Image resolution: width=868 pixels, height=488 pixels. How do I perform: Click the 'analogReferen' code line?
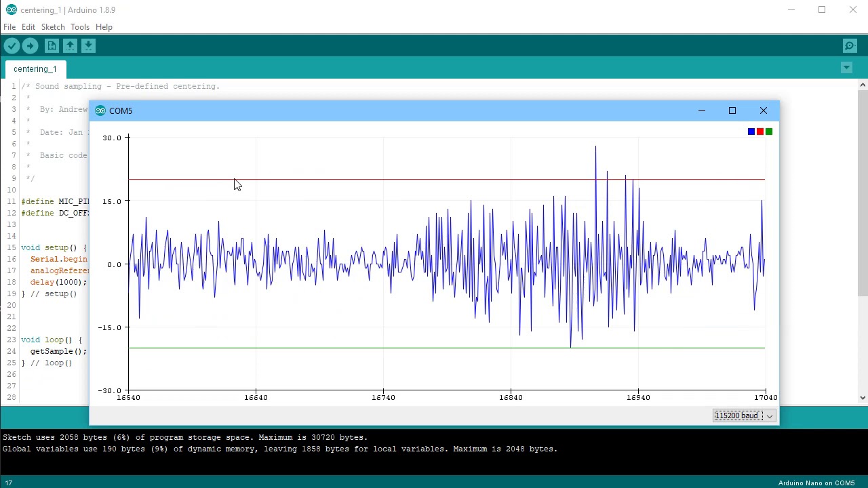tap(58, 270)
